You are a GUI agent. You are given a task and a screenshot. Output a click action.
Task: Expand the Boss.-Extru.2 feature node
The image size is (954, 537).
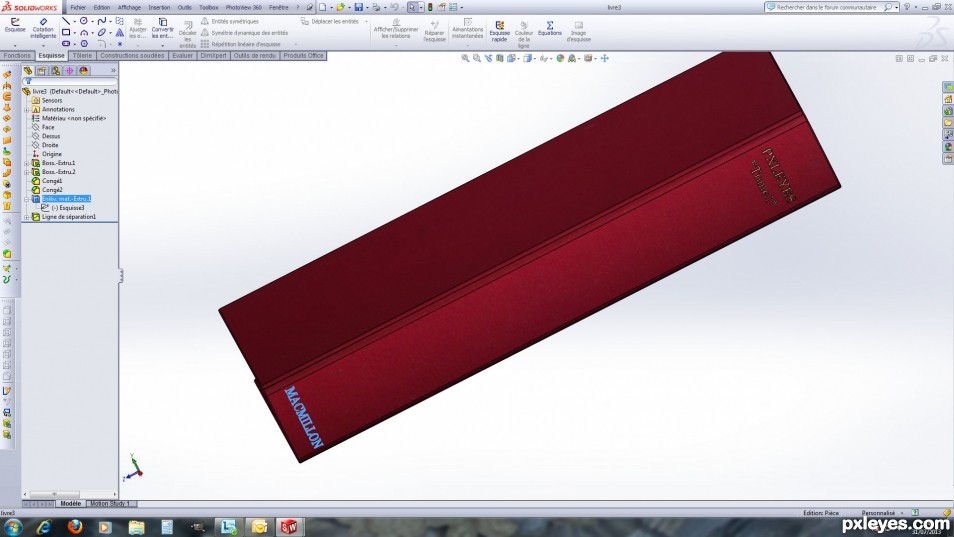(x=26, y=172)
